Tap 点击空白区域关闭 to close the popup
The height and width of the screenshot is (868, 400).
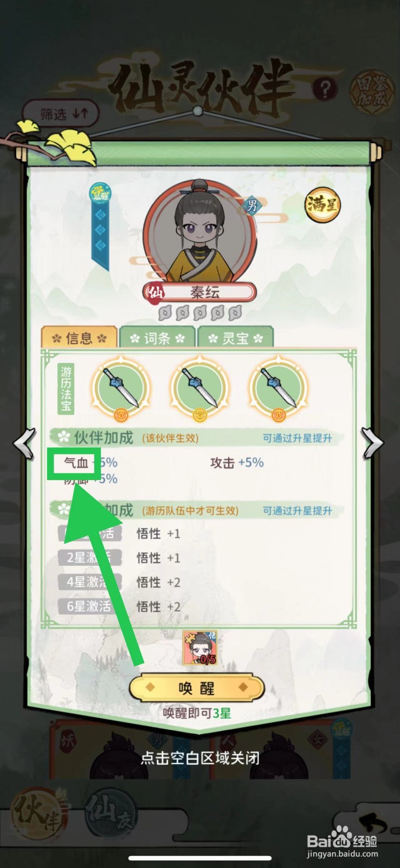(x=200, y=757)
